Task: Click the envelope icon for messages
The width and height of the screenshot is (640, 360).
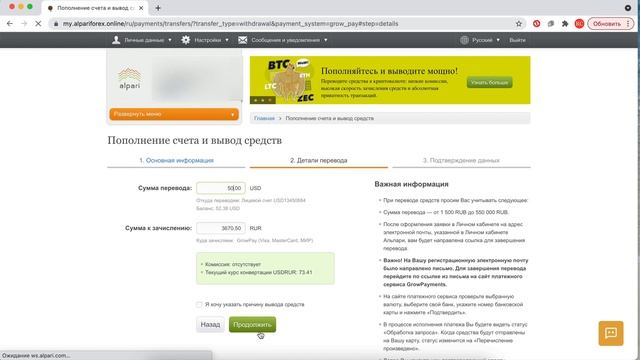Action: (242, 40)
